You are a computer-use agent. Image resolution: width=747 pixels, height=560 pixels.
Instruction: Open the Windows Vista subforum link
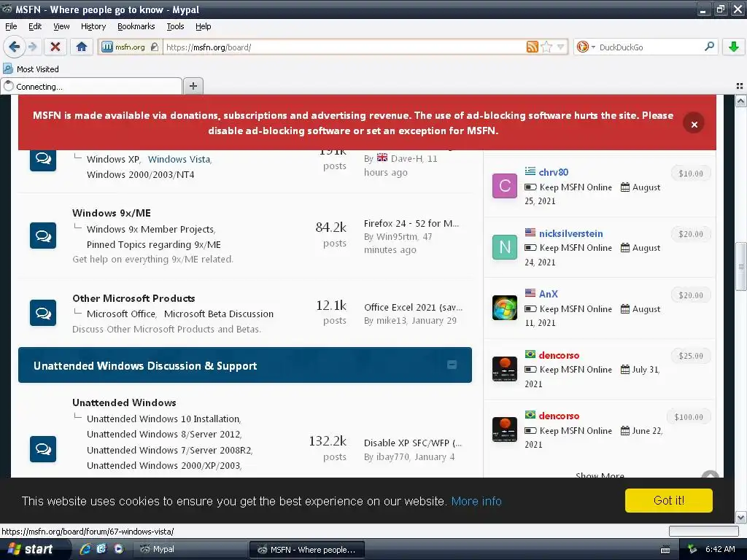(179, 159)
